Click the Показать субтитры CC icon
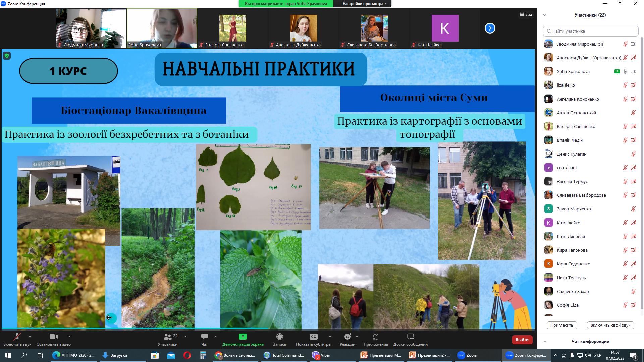The height and width of the screenshot is (362, 644). [313, 337]
